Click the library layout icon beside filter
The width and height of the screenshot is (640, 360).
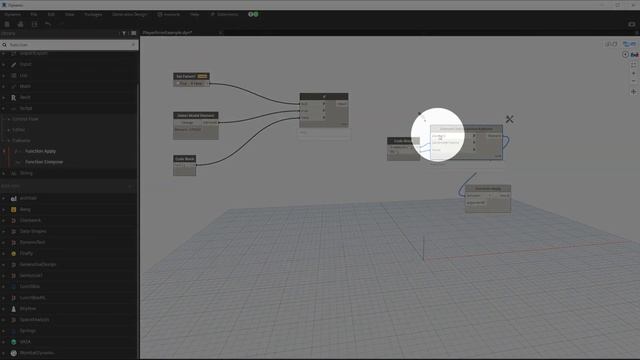pyautogui.click(x=133, y=33)
